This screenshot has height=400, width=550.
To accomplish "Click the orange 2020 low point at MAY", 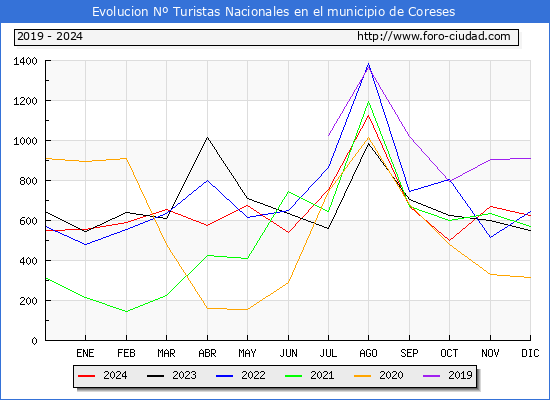I will click(x=247, y=309).
